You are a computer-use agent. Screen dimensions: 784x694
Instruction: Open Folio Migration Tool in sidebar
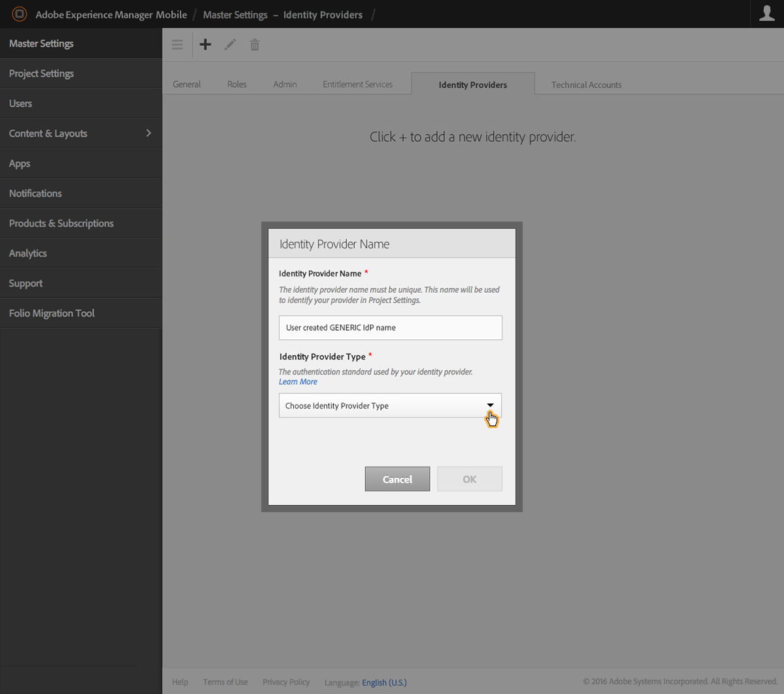point(81,314)
